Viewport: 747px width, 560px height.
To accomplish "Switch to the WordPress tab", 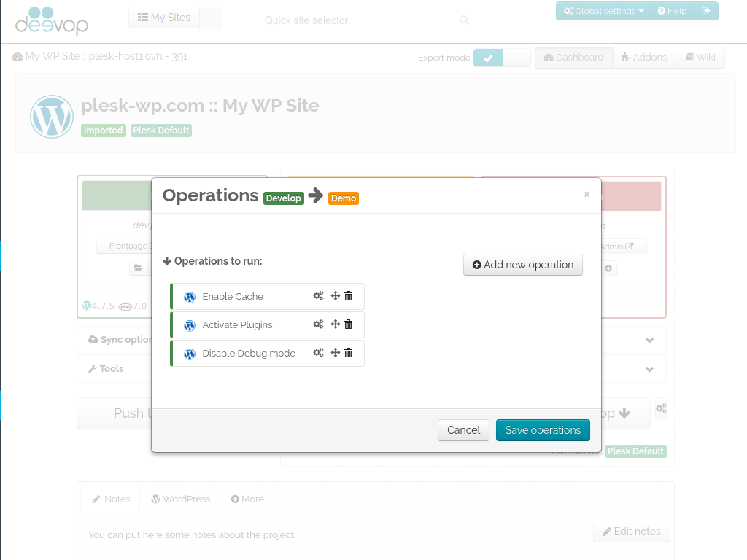I will (181, 499).
